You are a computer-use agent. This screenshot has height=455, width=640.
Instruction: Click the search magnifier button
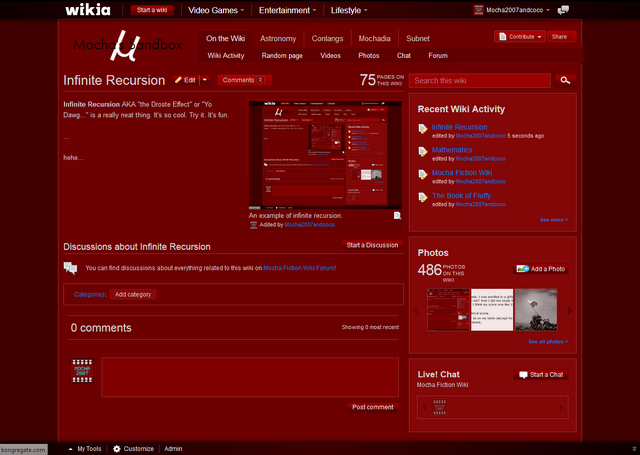point(565,80)
